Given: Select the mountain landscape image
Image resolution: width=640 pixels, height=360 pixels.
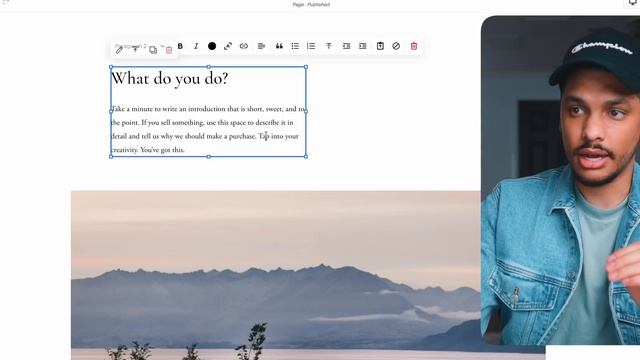Looking at the screenshot, I should tap(276, 275).
